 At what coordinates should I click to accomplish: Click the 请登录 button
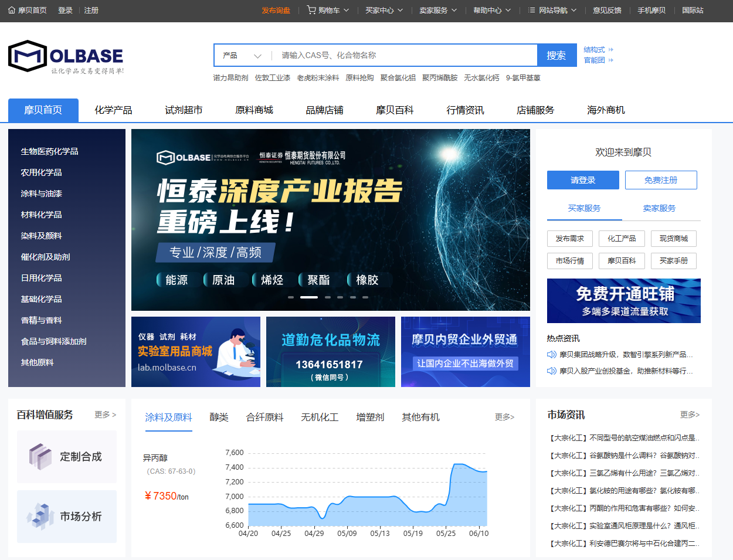(x=583, y=180)
